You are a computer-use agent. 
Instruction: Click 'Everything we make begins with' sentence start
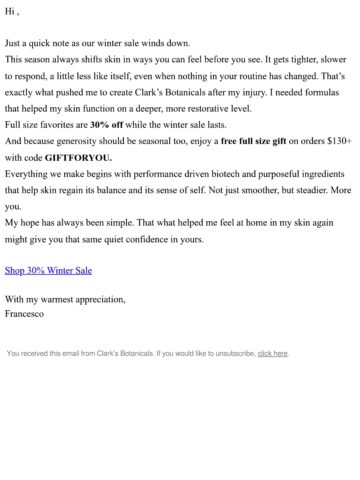click(68, 174)
